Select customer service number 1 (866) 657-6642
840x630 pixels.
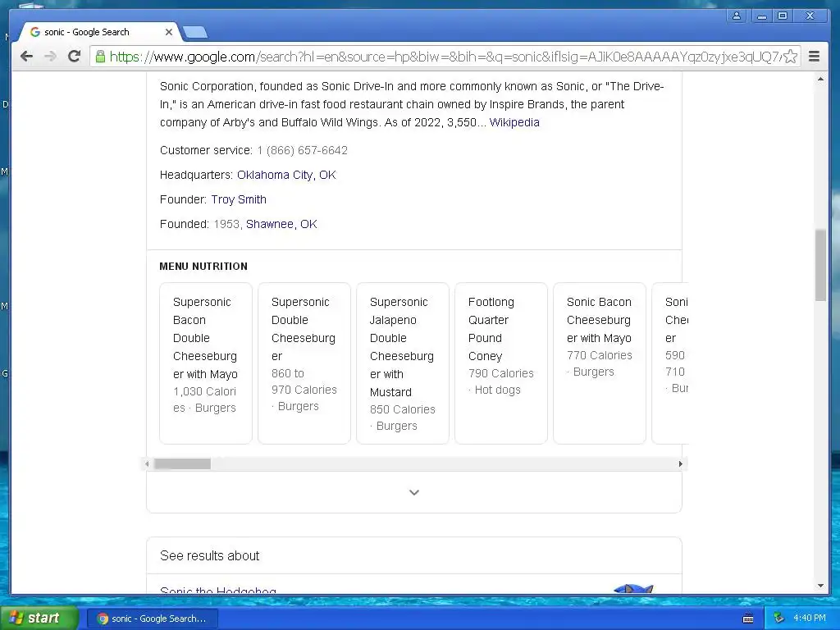(302, 150)
